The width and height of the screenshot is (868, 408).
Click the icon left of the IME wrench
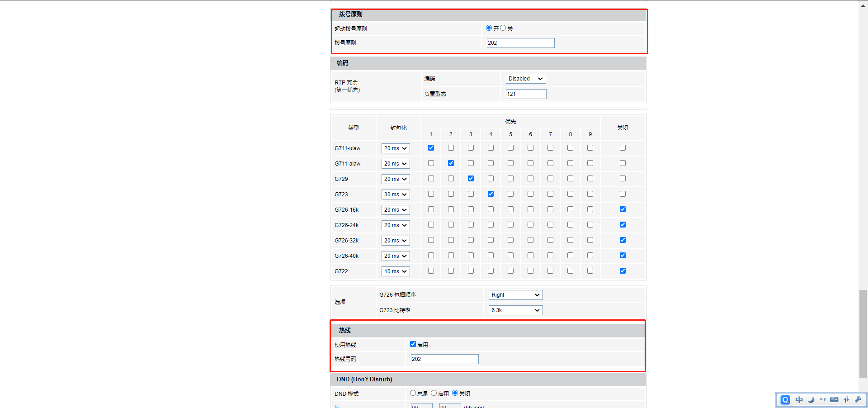click(x=846, y=400)
